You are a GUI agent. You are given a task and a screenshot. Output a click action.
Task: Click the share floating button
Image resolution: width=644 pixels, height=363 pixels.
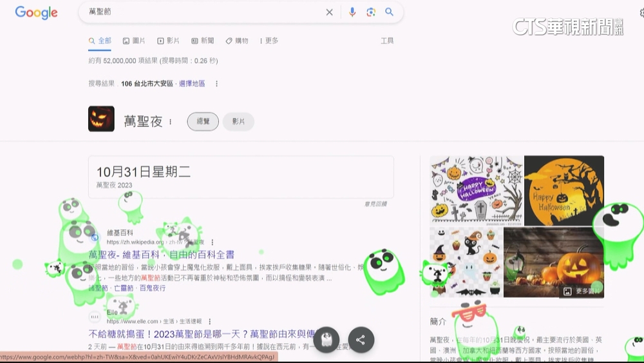click(x=361, y=340)
